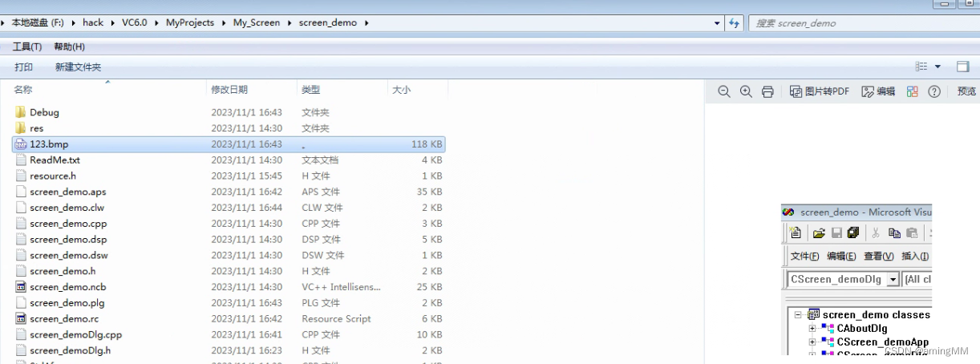This screenshot has width=980, height=364.
Task: Expand the arrow after the screen_demo breadcrumb
Action: (366, 22)
